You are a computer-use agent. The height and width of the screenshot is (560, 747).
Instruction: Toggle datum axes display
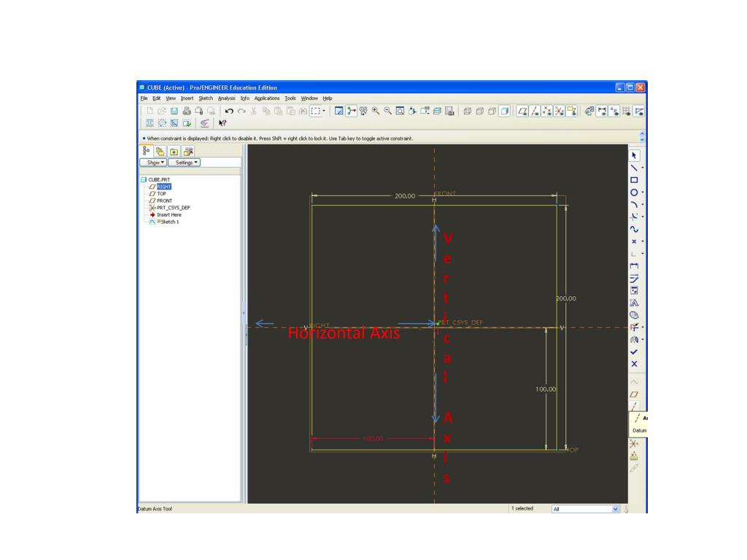(535, 112)
